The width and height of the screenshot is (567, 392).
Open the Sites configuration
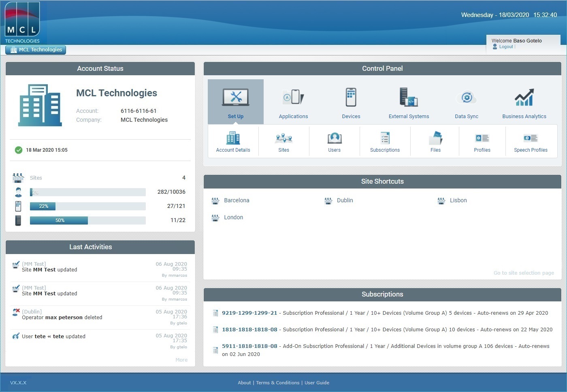(x=283, y=141)
